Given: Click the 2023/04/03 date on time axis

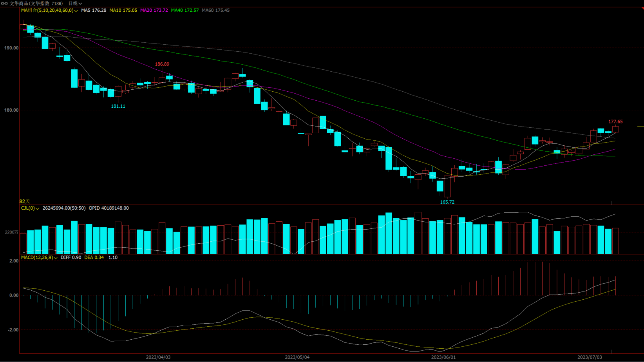Looking at the screenshot, I should tap(158, 357).
